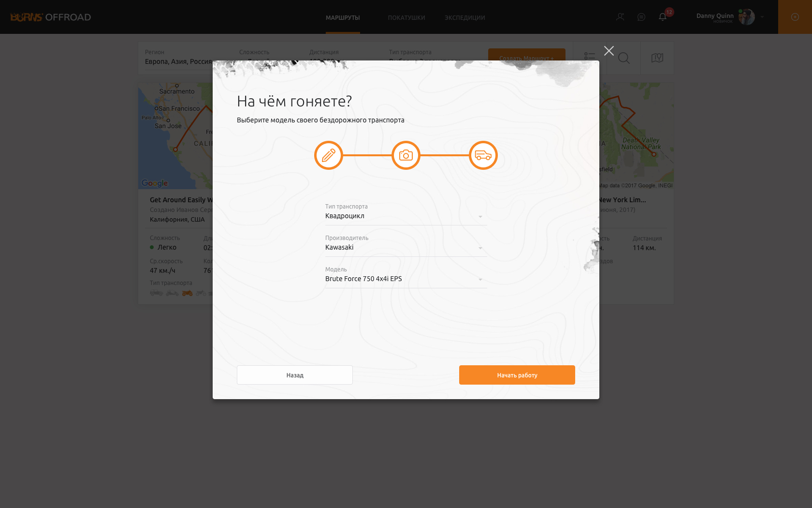This screenshot has width=812, height=508.
Task: Click the Дистанция filter label in search bar
Action: [324, 52]
